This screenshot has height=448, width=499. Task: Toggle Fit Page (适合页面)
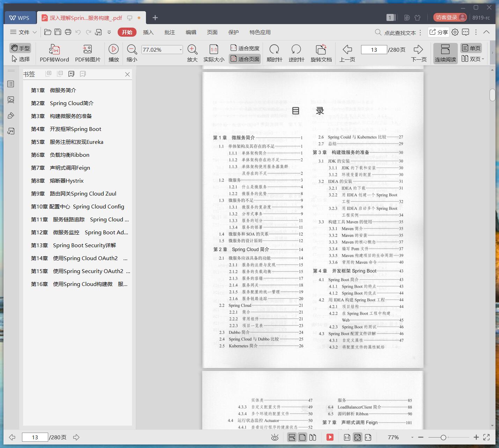pyautogui.click(x=245, y=59)
